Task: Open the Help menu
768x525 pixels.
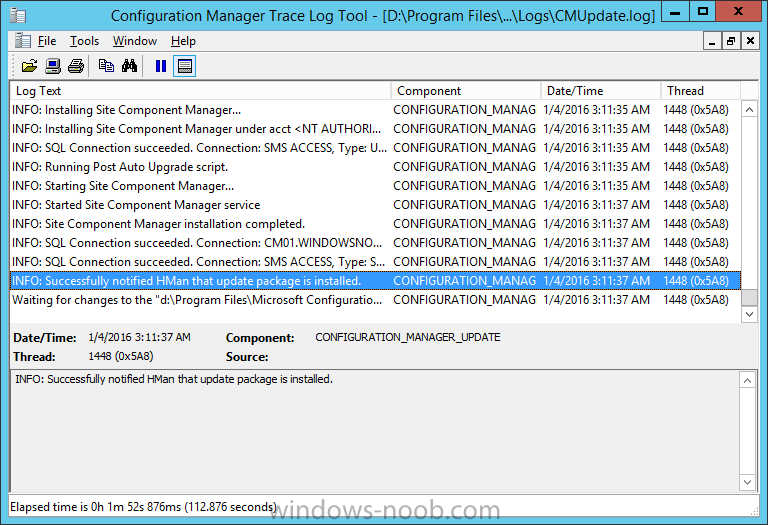Action: coord(183,41)
